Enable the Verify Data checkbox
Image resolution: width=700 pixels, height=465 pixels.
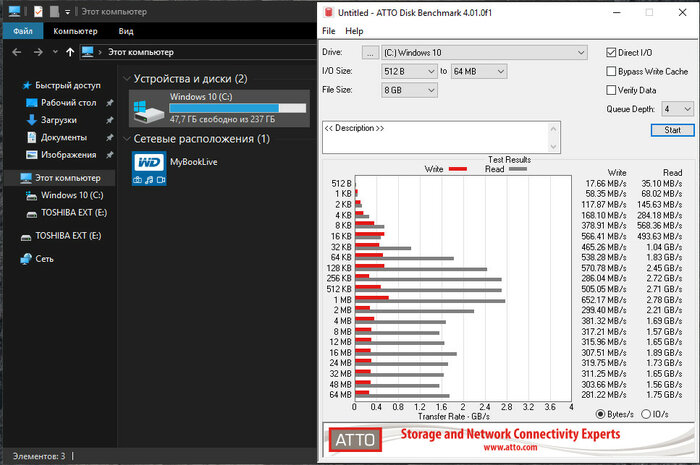click(x=611, y=90)
